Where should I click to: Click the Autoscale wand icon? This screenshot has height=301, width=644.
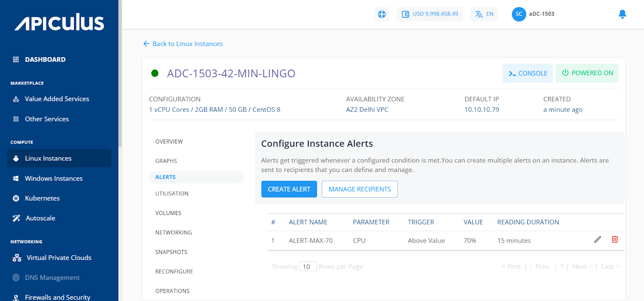click(17, 218)
